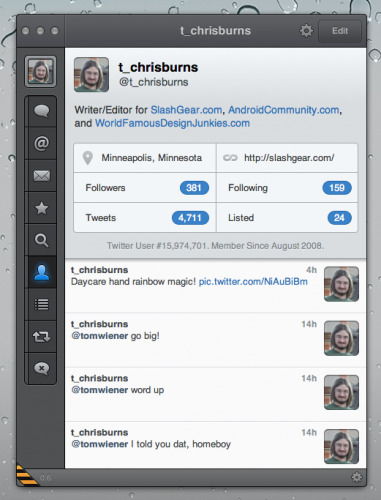Click avatar on the 'go big!' tweet
Screen dimensions: 381x500
tap(341, 338)
